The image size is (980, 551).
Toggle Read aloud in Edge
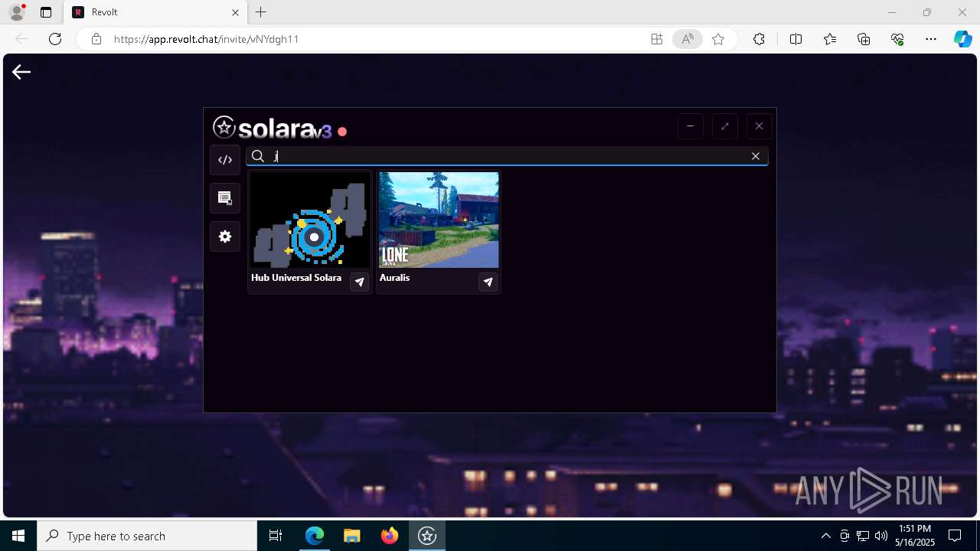click(688, 39)
